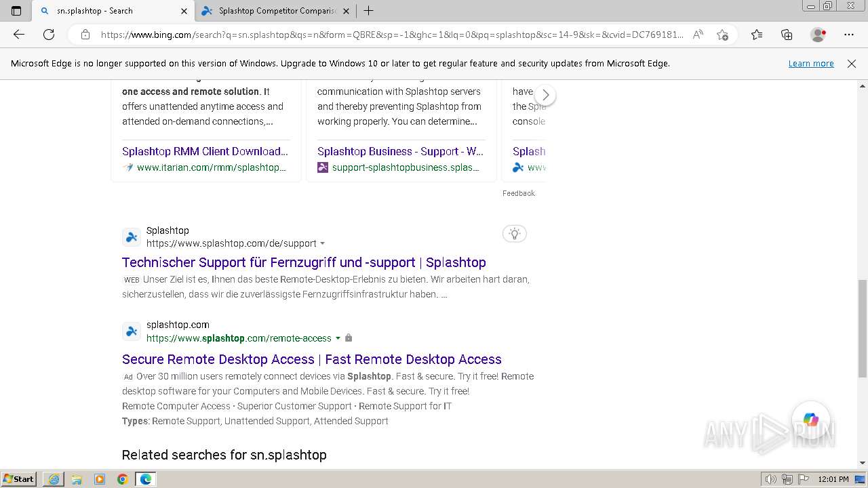Dismiss the Edge unsupported notification bar
Viewport: 868px width, 488px height.
(852, 63)
